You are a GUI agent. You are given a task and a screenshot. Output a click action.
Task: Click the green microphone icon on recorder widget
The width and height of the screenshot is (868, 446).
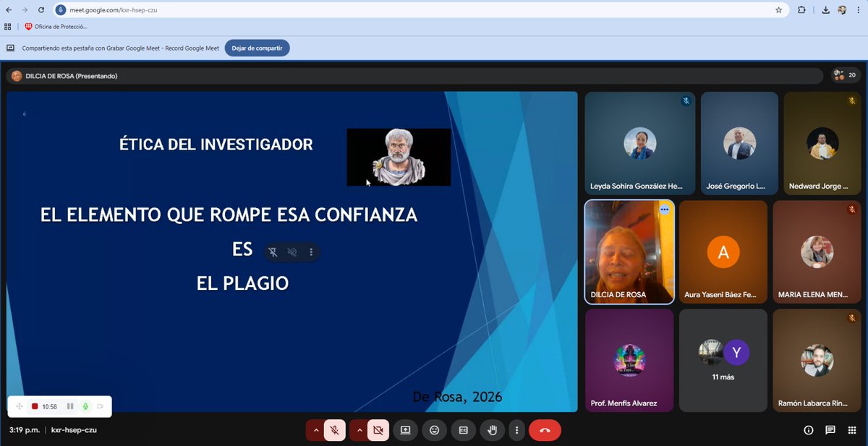click(x=85, y=406)
